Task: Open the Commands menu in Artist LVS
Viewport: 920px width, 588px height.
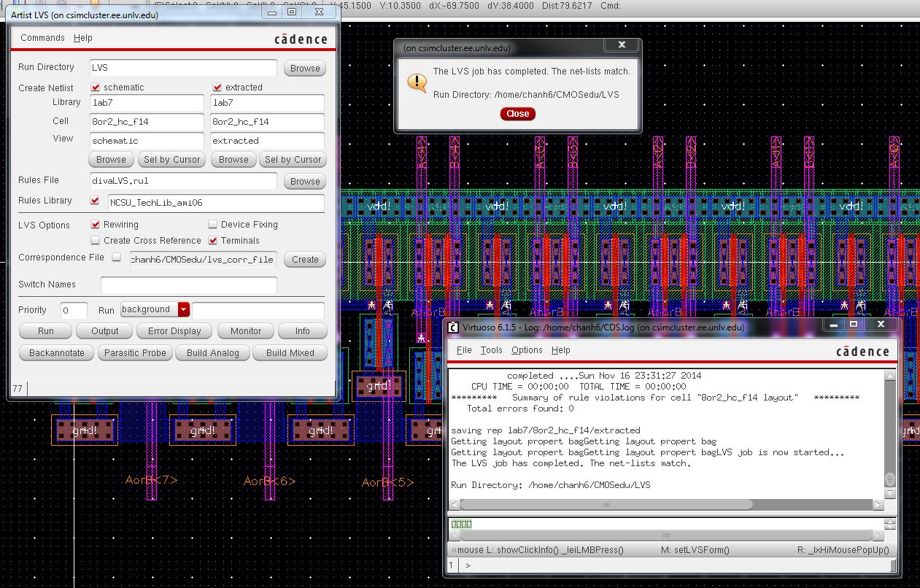Action: pyautogui.click(x=42, y=38)
